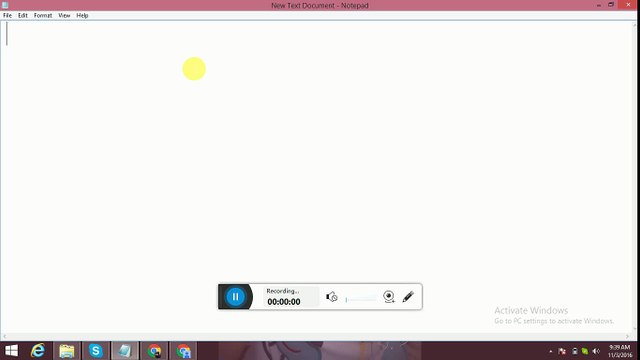Image resolution: width=640 pixels, height=360 pixels.
Task: Click the recorder audio speaker icon
Action: click(331, 297)
